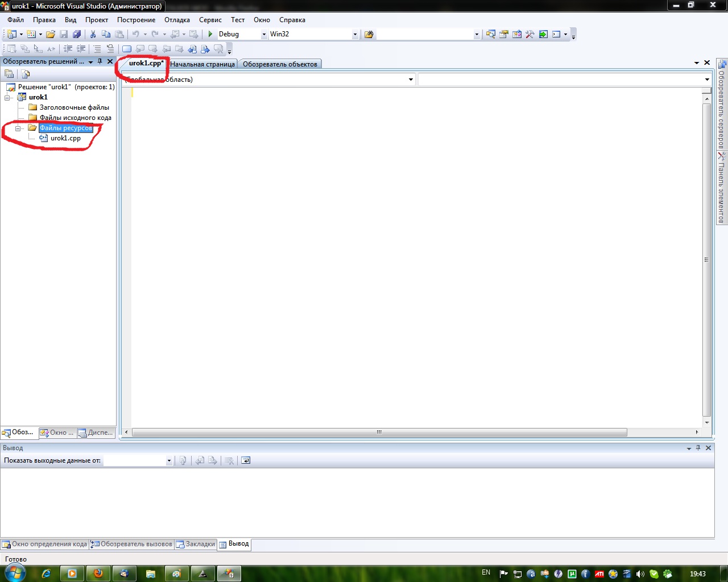
Task: Open the Win32 platform dropdown
Action: [355, 35]
